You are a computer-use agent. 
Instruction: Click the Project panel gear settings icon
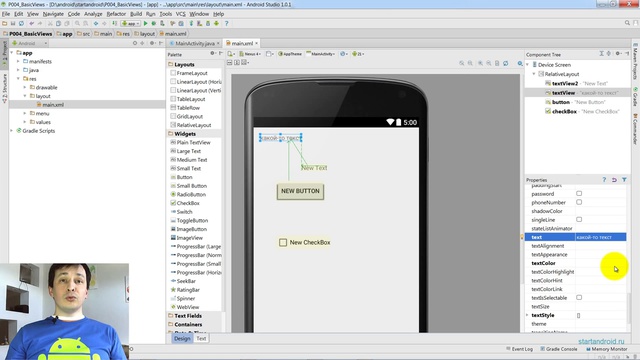(x=152, y=43)
